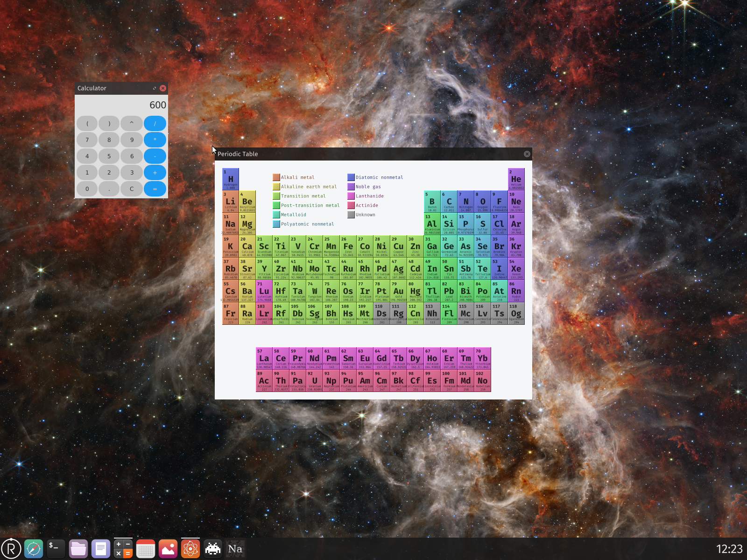
Task: Click digit 3 on the Calculator
Action: coord(132,172)
